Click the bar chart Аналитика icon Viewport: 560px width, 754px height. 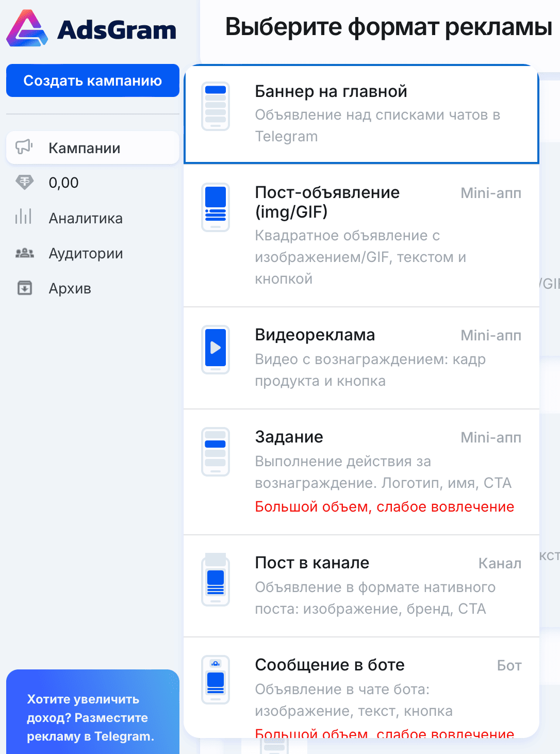click(24, 217)
